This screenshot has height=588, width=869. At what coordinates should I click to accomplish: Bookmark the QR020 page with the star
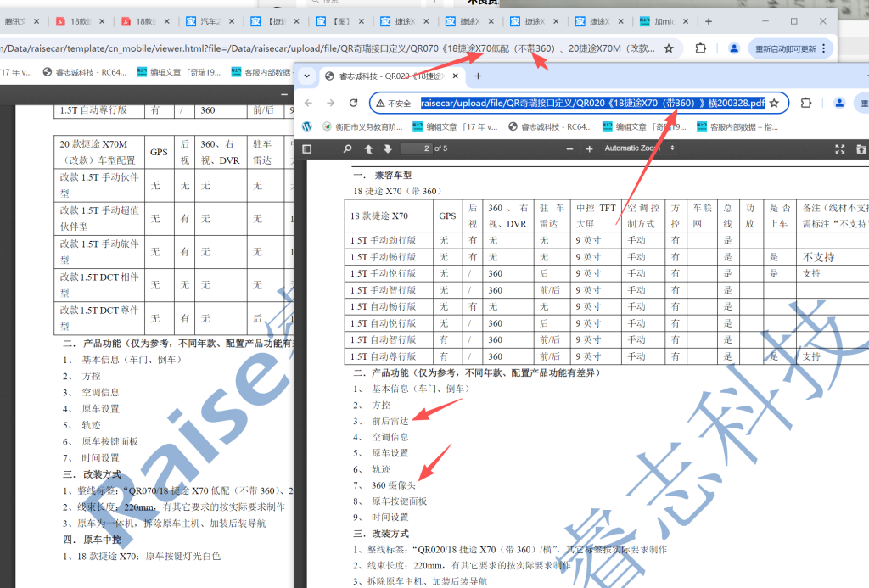tap(775, 103)
